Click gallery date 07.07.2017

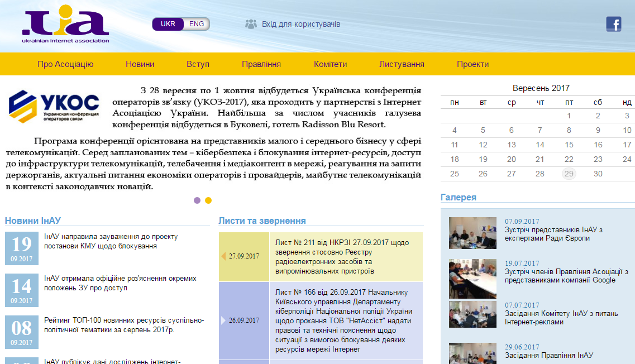tap(522, 305)
